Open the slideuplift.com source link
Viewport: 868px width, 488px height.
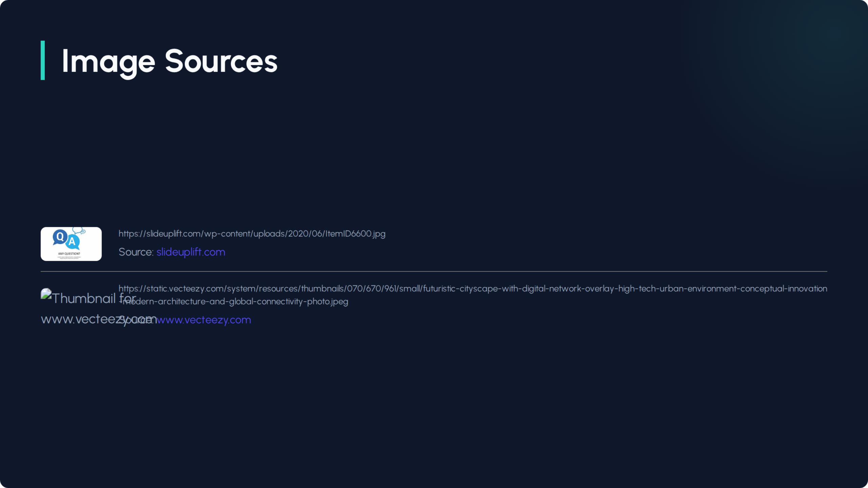click(191, 252)
